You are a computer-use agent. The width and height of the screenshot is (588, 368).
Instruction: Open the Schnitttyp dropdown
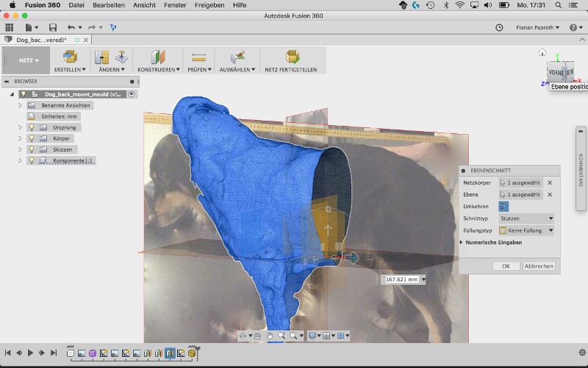(526, 219)
